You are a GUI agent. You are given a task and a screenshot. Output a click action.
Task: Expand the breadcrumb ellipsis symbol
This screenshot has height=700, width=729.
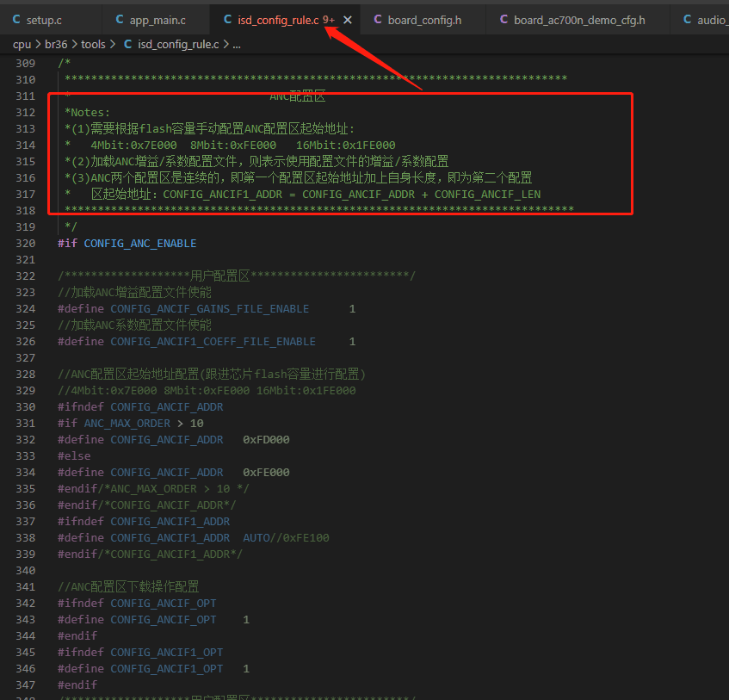pos(237,45)
